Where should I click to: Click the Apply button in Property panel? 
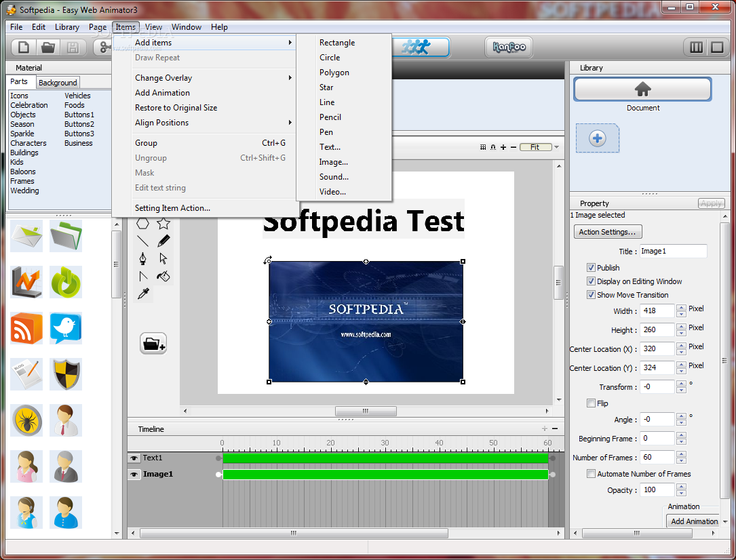(711, 203)
